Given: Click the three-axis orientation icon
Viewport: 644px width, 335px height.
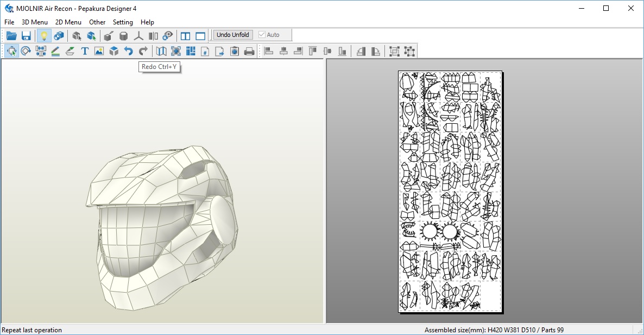Looking at the screenshot, I should pos(138,36).
